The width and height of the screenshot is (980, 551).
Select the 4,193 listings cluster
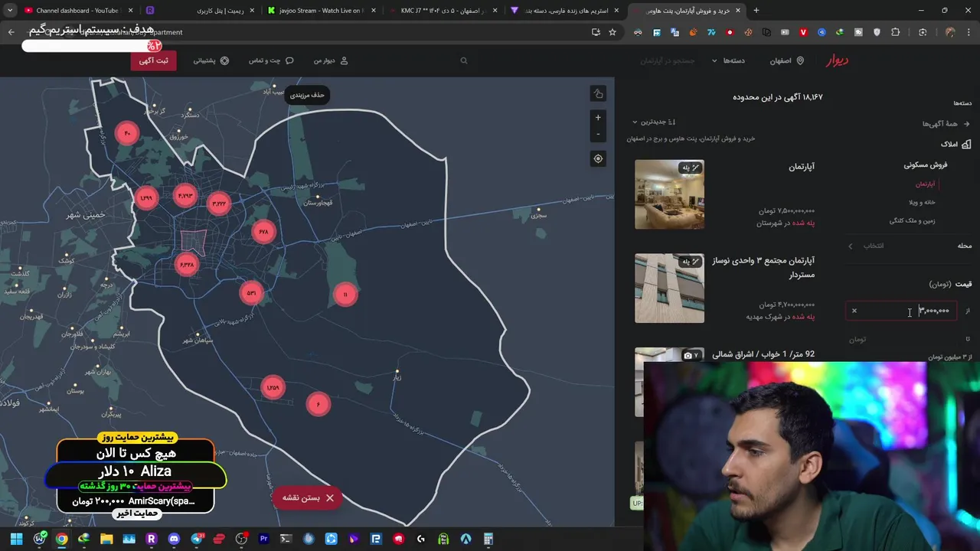185,196
